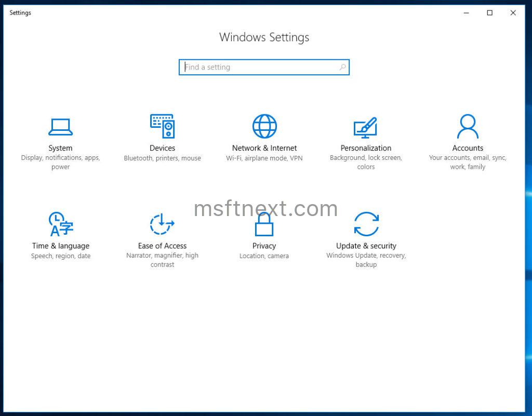Click 'Speech, region, date' description
This screenshot has width=532, height=416.
[61, 256]
